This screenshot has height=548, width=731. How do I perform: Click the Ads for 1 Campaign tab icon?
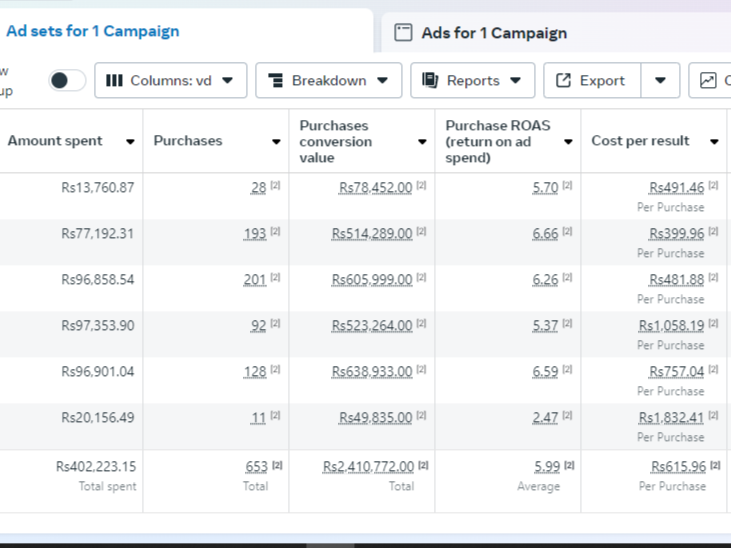point(403,33)
